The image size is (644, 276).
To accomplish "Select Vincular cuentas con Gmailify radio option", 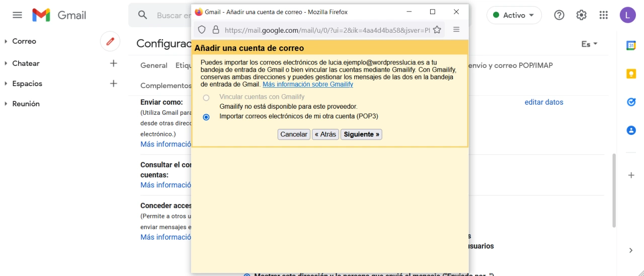I will 206,98.
